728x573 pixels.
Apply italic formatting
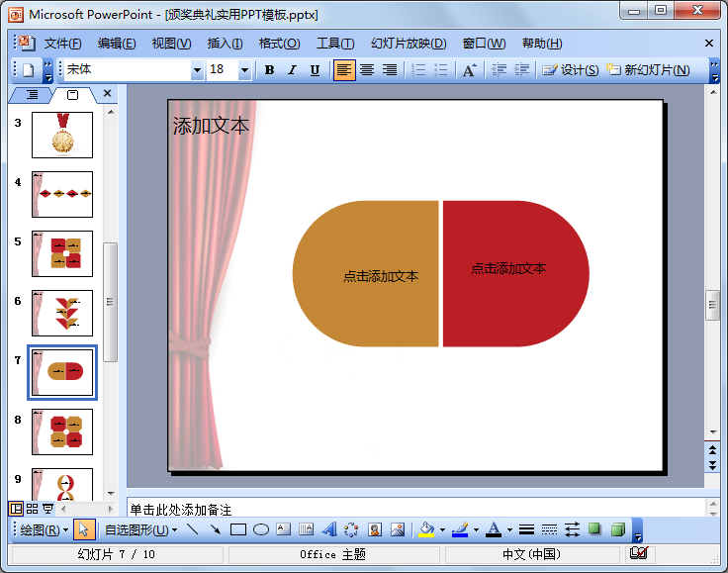point(292,70)
